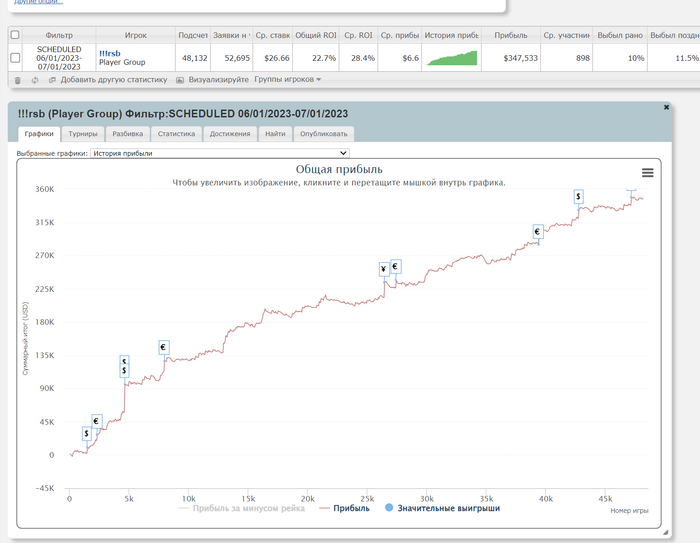Click the '$347,533' profit cell
The width and height of the screenshot is (700, 543).
(511, 58)
